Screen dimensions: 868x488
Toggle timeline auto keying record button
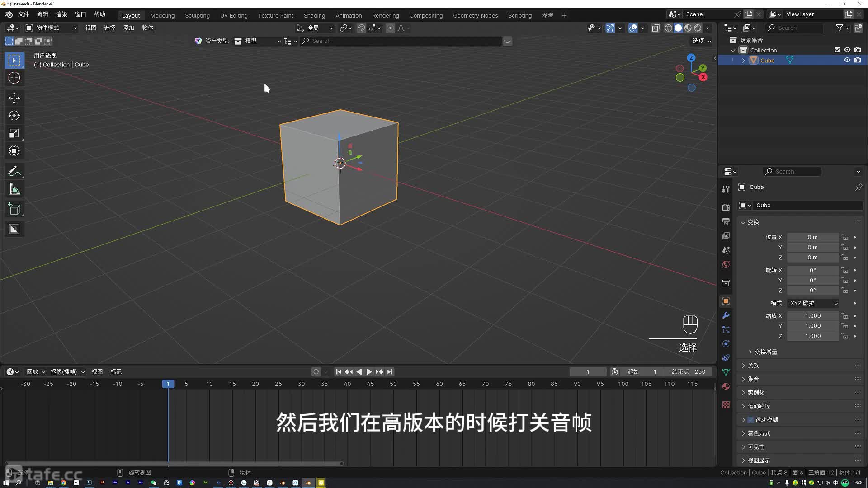coord(316,372)
